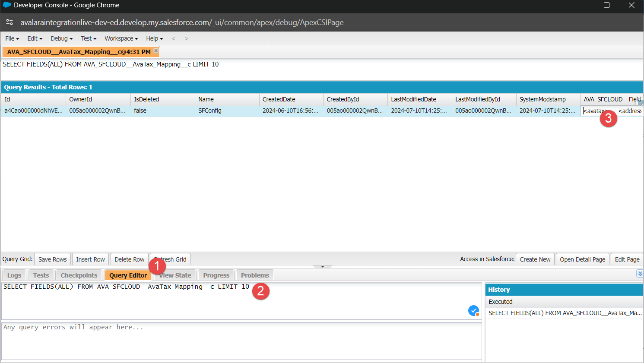Select the LastModifiedDate cell value in the row
The image size is (644, 363).
pos(420,111)
